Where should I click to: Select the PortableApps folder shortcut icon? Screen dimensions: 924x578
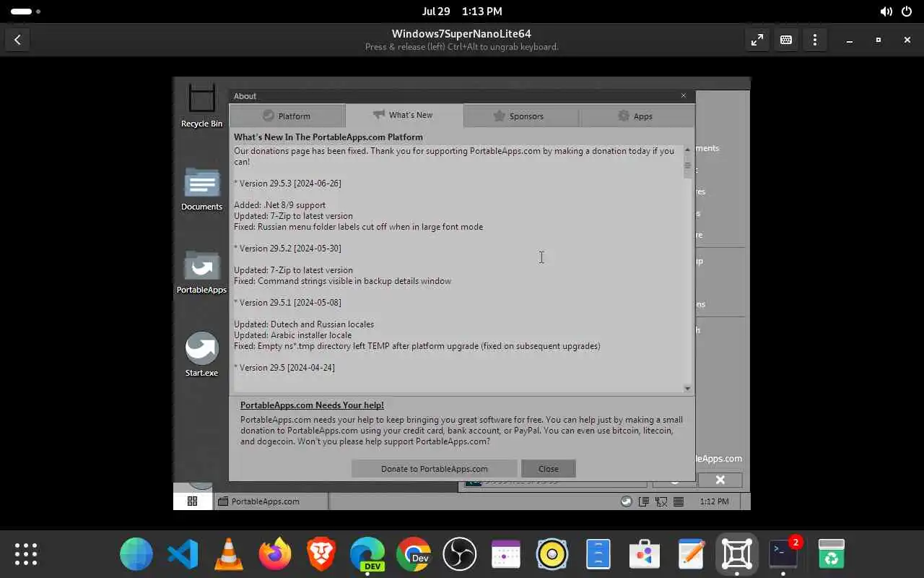(201, 272)
